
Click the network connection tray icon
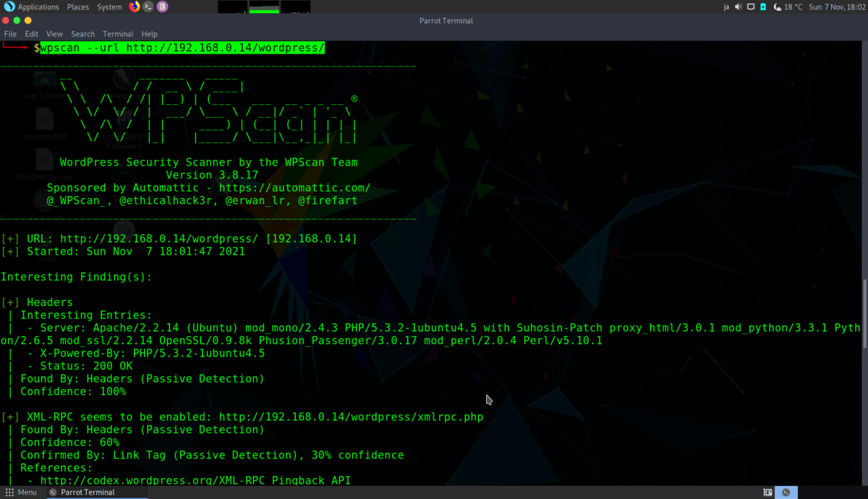point(751,7)
